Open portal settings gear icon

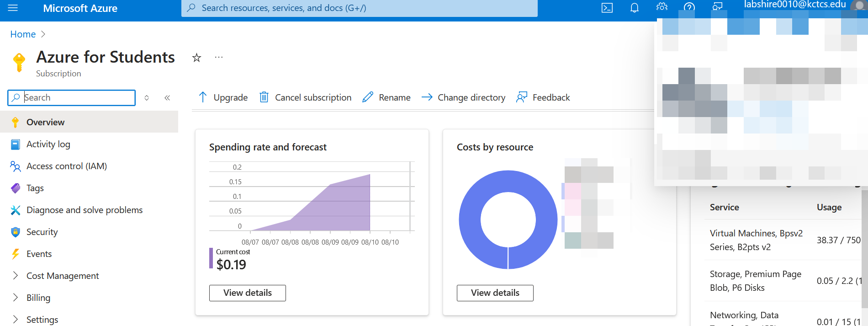(x=662, y=7)
